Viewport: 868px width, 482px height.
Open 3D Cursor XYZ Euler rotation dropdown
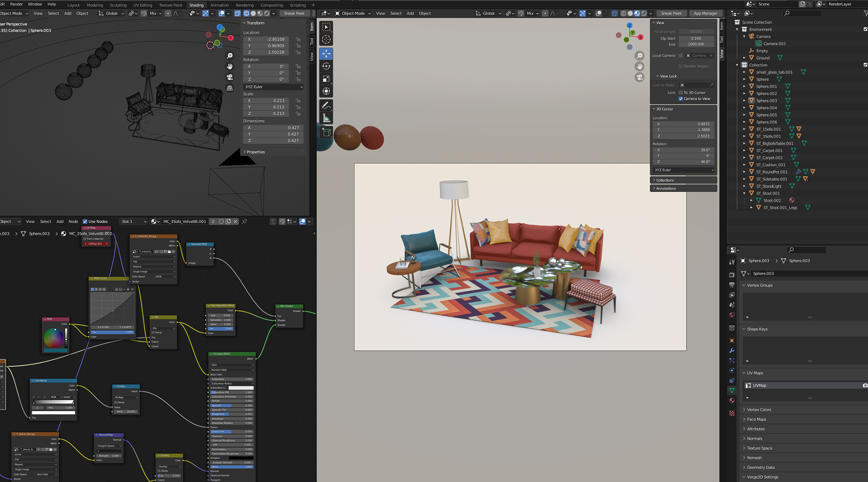pos(684,170)
